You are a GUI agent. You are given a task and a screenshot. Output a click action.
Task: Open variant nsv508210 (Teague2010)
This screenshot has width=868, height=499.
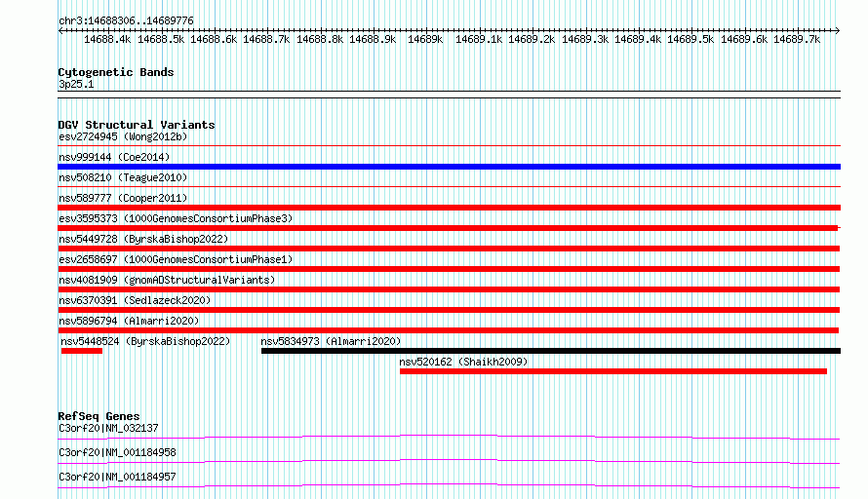pos(123,177)
